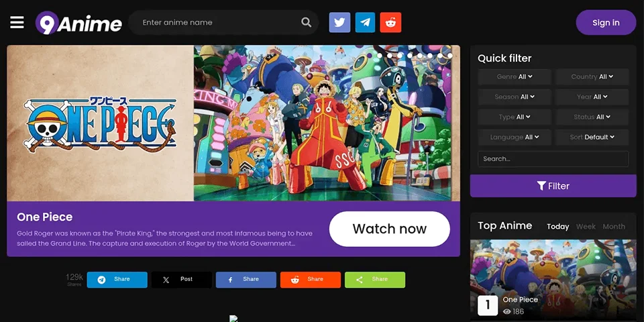Open the Sort Default dropdown
This screenshot has height=322, width=644.
[x=592, y=137]
